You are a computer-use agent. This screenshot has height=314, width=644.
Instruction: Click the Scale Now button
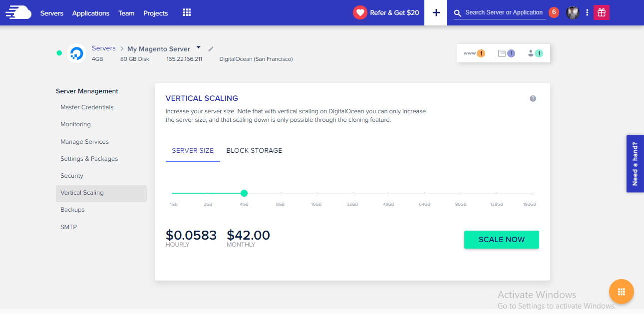click(x=501, y=240)
